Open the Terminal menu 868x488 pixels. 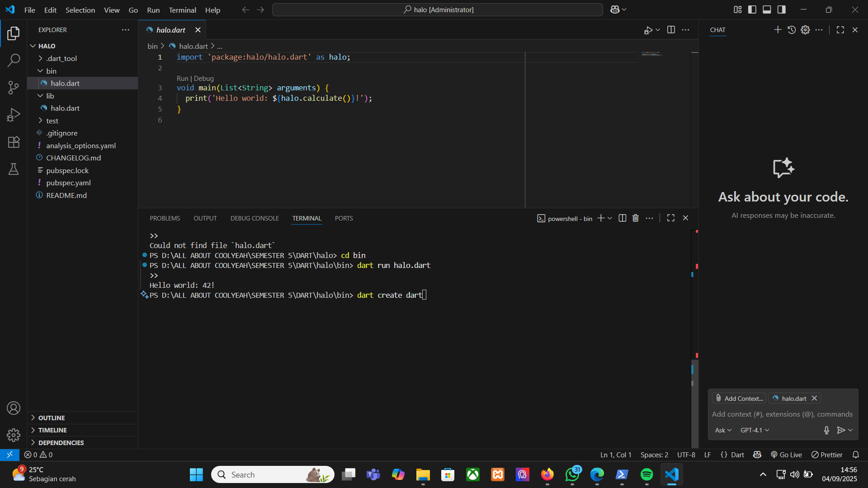[x=182, y=10]
